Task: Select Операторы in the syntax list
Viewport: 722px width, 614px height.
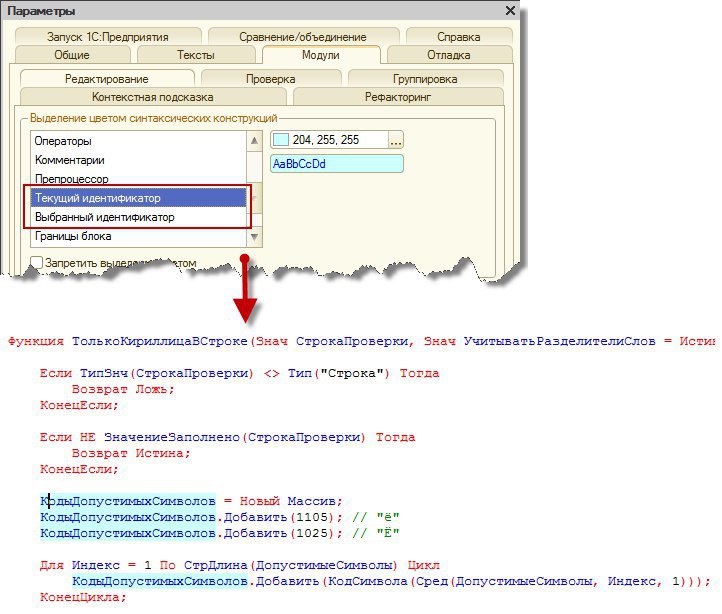Action: (139, 141)
